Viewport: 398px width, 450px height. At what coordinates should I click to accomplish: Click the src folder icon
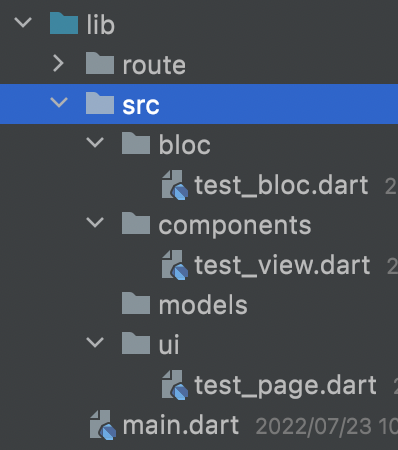(100, 103)
